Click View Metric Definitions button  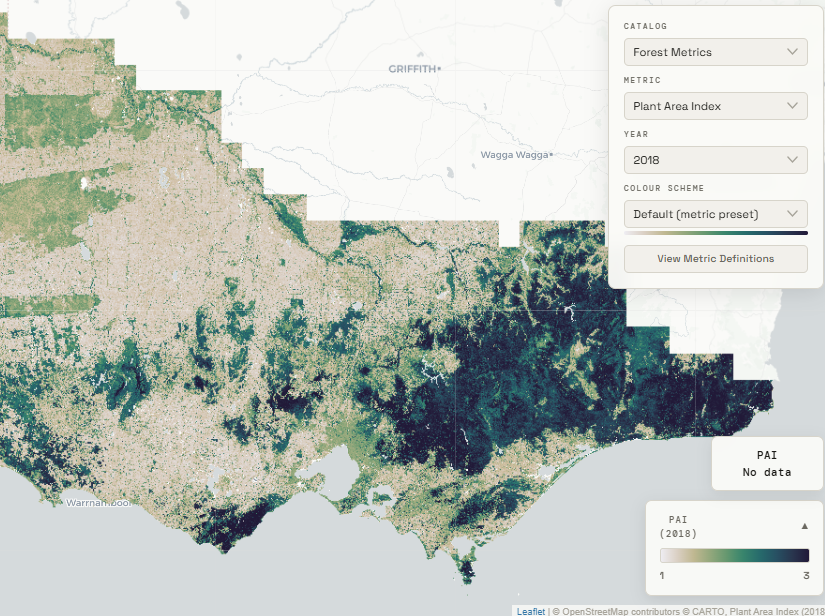coord(716,259)
